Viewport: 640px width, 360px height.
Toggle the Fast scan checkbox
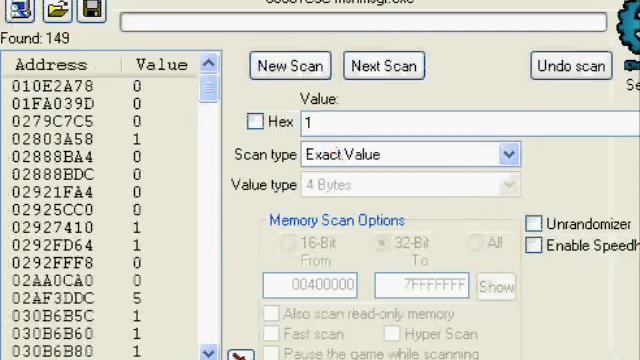[271, 333]
